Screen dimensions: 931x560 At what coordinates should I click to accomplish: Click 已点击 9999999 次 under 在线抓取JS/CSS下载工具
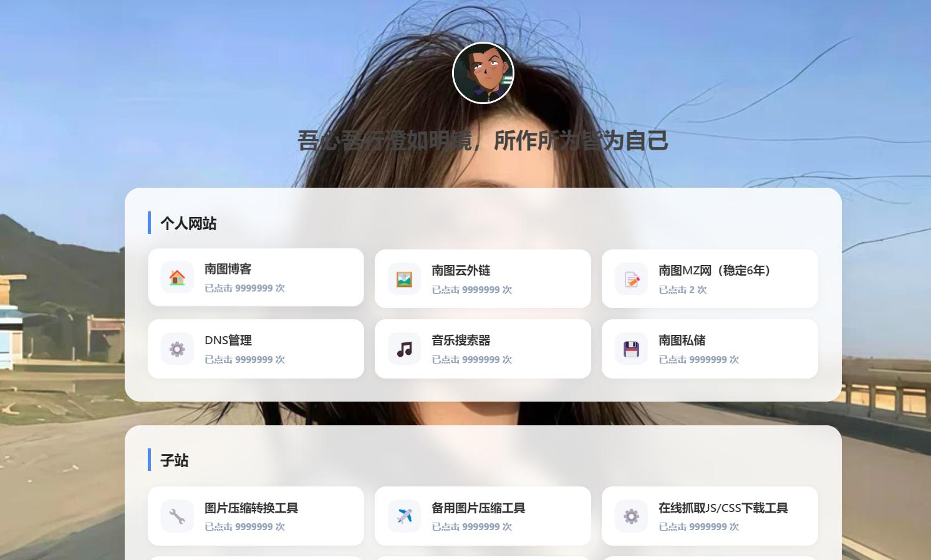(x=698, y=526)
